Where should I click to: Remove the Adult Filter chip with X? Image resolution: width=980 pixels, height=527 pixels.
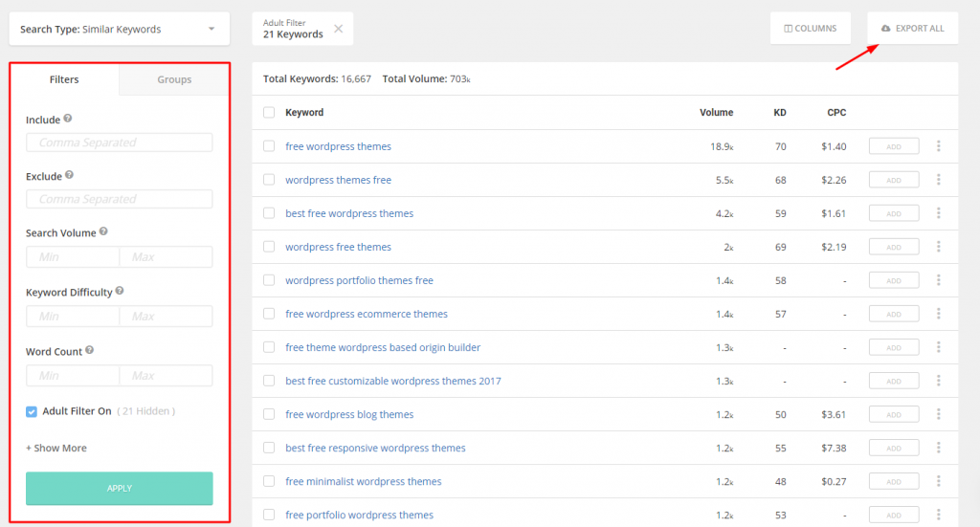point(338,29)
